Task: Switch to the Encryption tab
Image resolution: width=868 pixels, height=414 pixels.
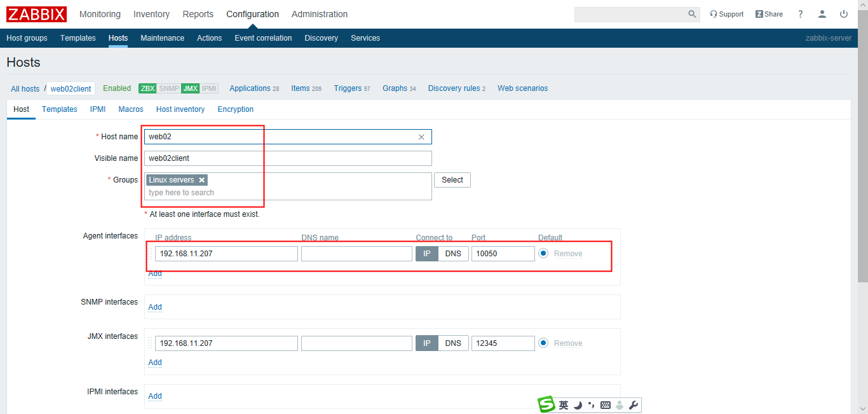Action: tap(236, 109)
